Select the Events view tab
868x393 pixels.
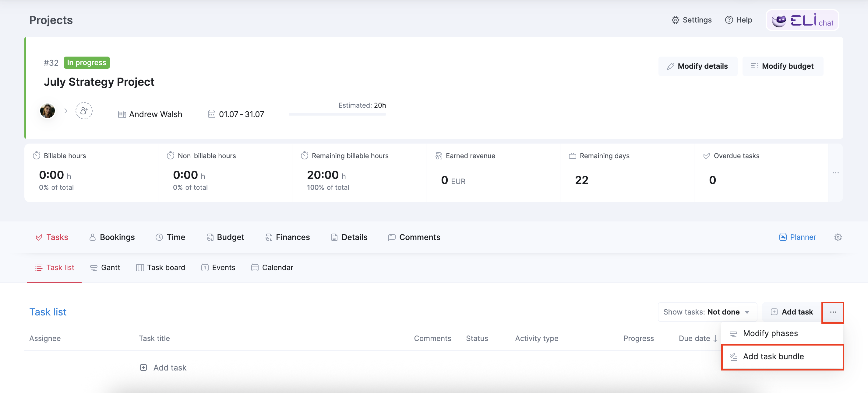click(x=218, y=267)
